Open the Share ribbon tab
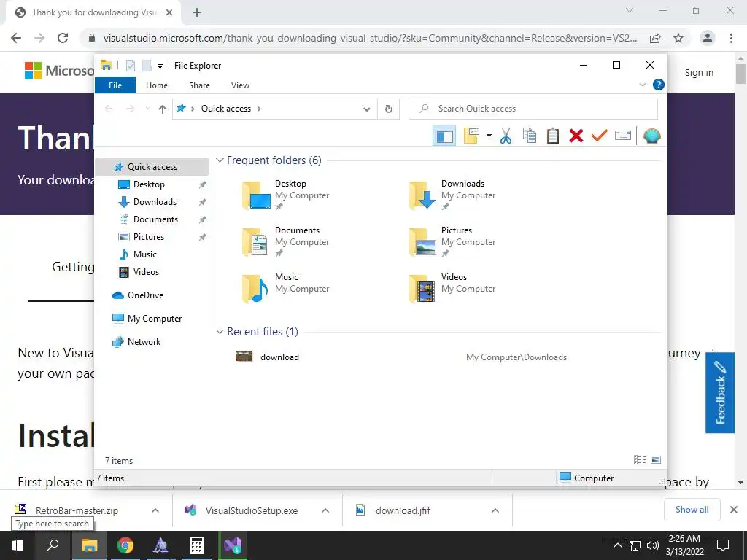This screenshot has height=560, width=747. (199, 85)
